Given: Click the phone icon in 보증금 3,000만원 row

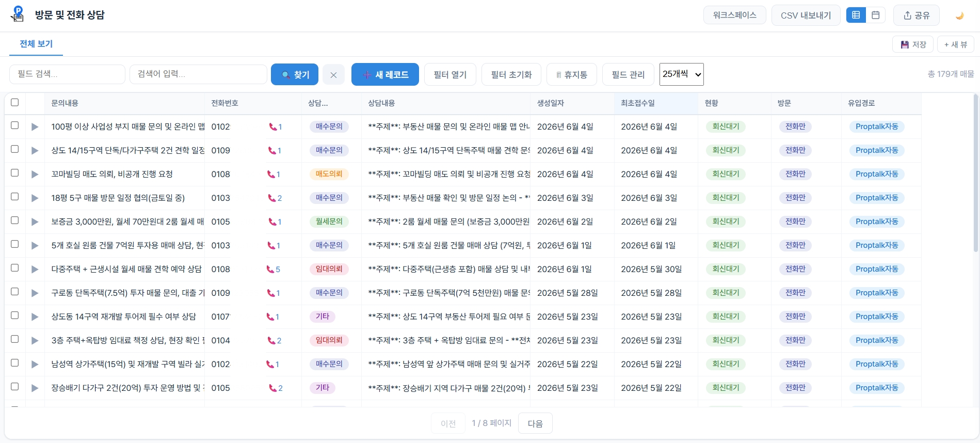Looking at the screenshot, I should (x=272, y=222).
